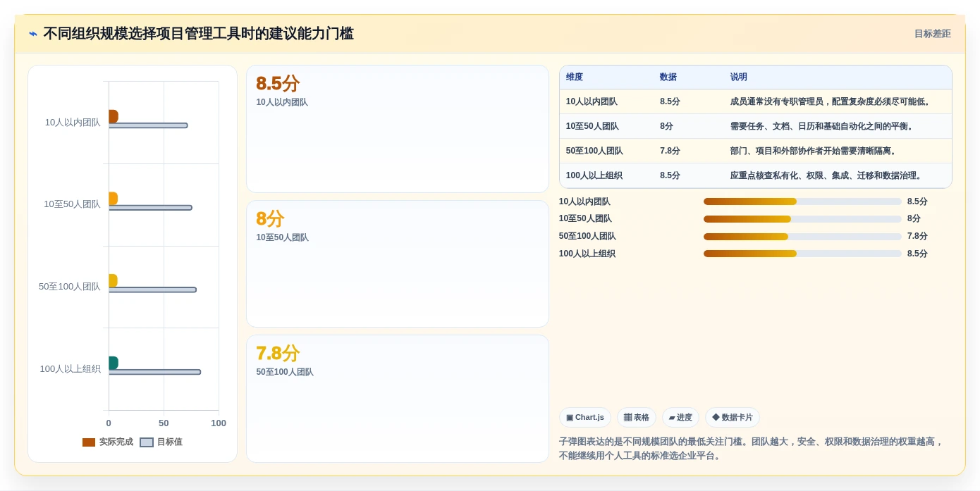Viewport: 980px width, 491px height.
Task: Click the 100人以上组织 table row cell
Action: point(594,176)
